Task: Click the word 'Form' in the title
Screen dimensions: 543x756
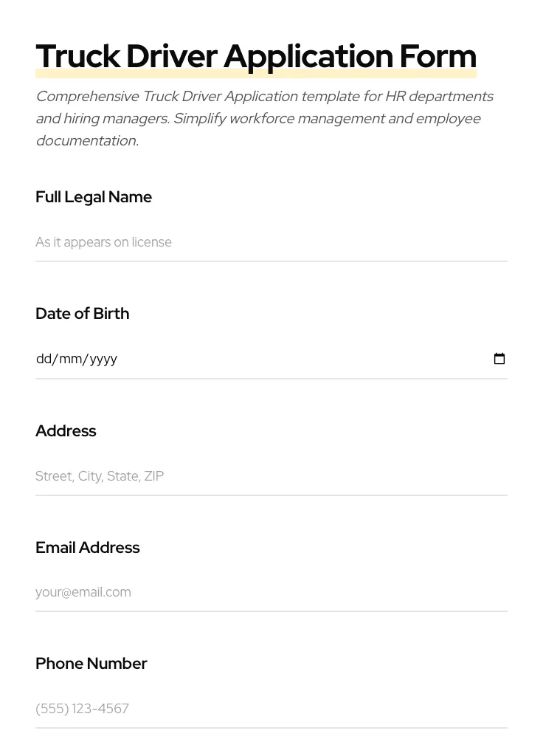Action: pos(437,56)
